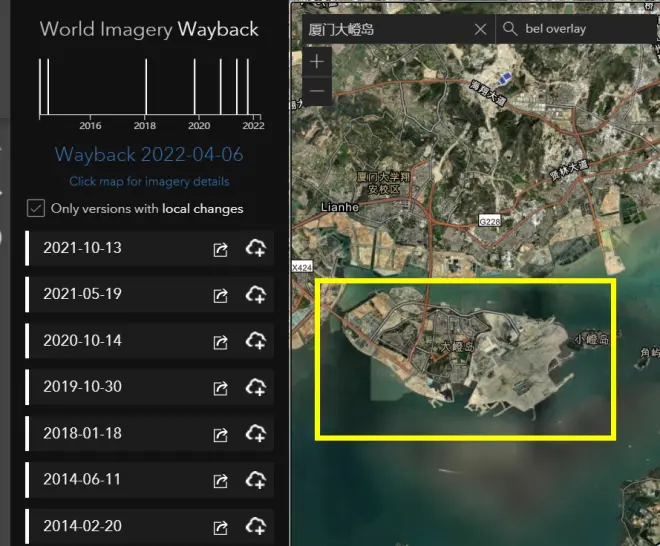Select the 2018-01-18 imagery version

(149, 433)
